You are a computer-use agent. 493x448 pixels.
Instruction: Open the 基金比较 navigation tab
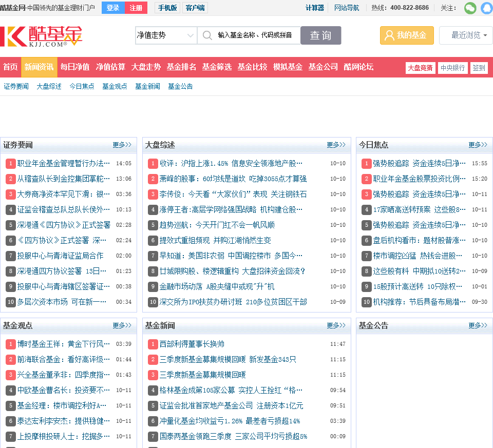click(x=252, y=67)
